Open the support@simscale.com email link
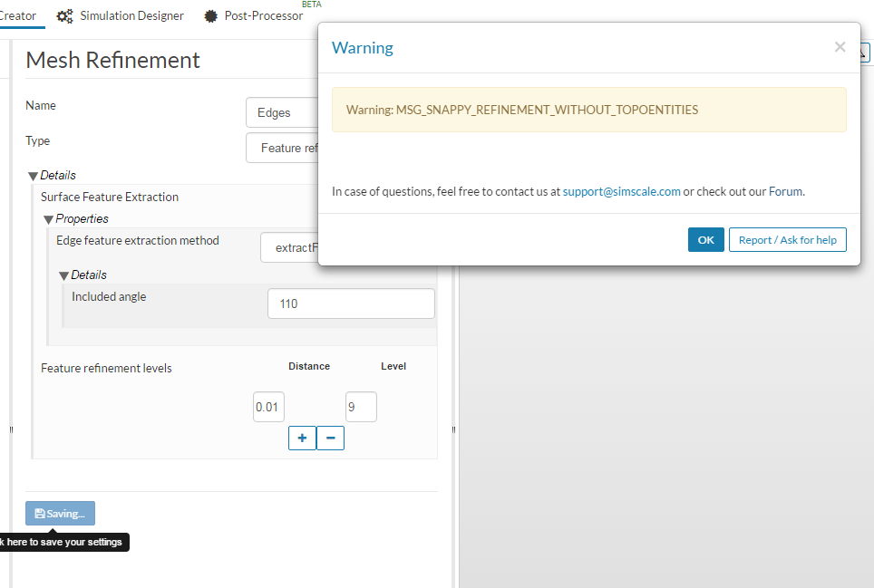Viewport: 874px width, 588px height. (621, 191)
